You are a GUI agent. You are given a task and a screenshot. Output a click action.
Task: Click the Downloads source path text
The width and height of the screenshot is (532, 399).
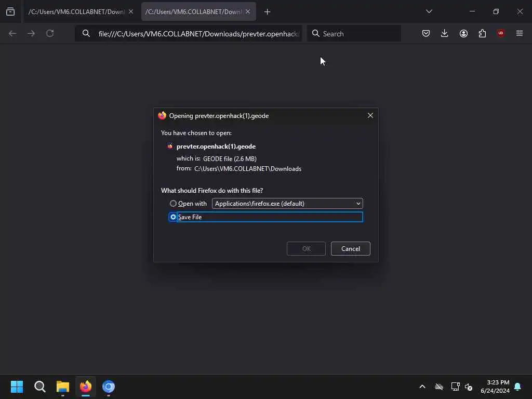(248, 169)
